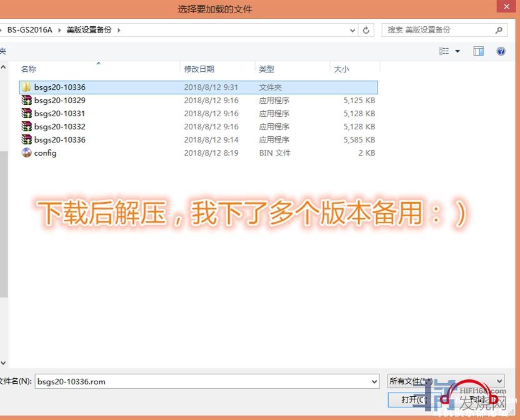Image resolution: width=520 pixels, height=420 pixels.
Task: Click the bsgs20-10329 application archive icon
Action: click(x=26, y=101)
